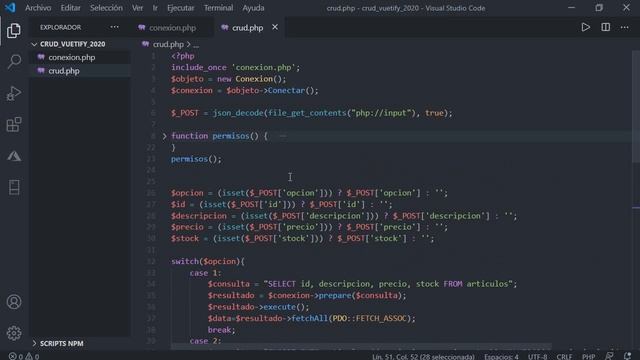Open the Ver menu
Image resolution: width=640 pixels, height=360 pixels.
(138, 8)
